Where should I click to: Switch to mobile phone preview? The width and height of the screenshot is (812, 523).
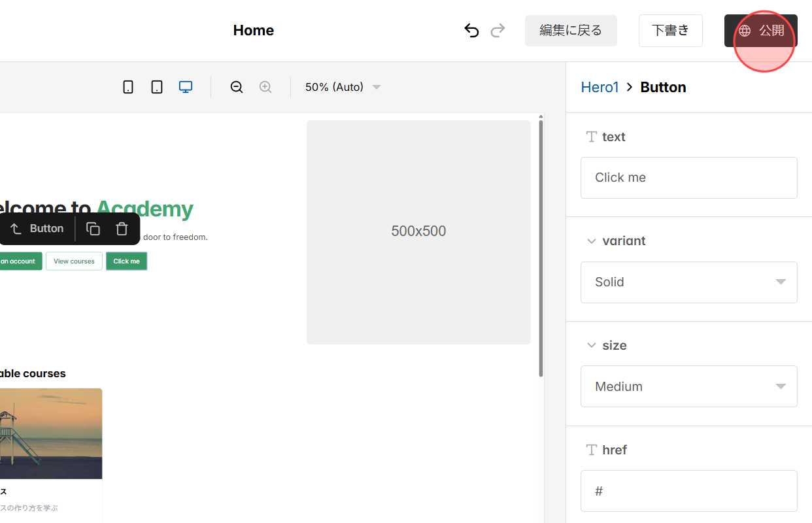(128, 87)
